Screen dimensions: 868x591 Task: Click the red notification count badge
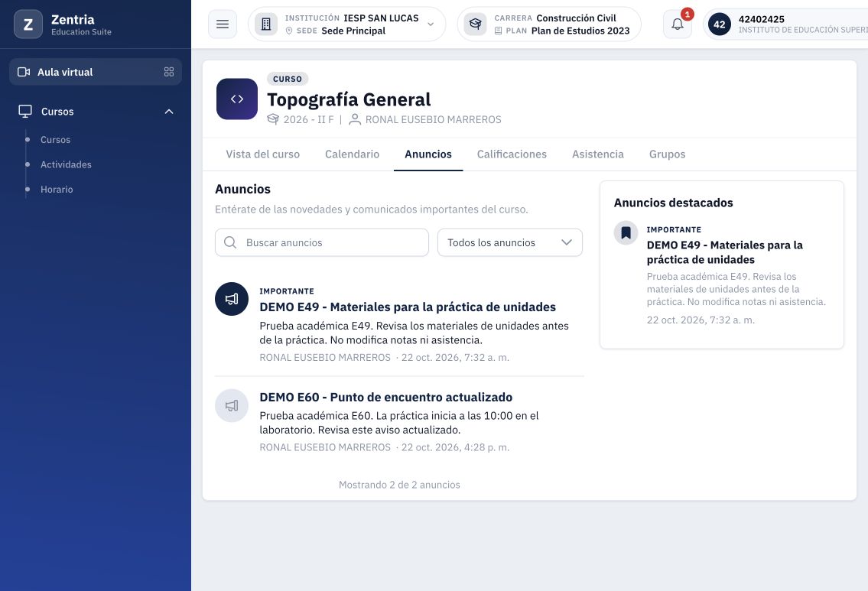(x=687, y=15)
